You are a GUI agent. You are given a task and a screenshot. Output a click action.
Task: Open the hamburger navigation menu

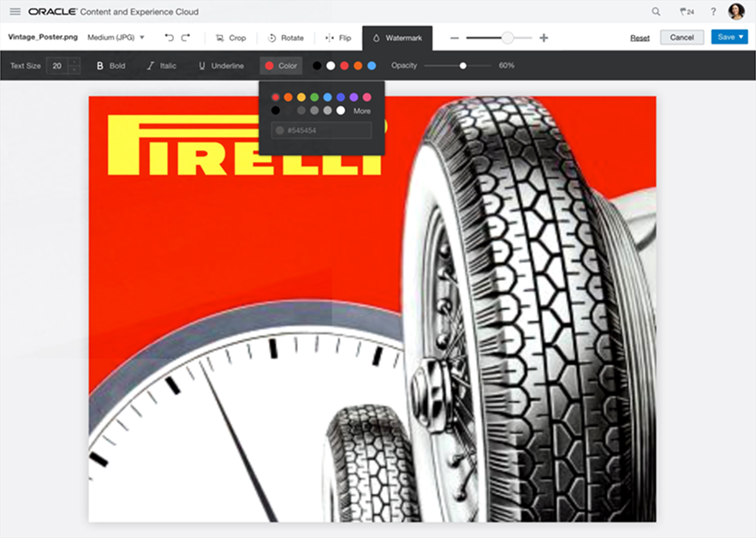click(15, 11)
